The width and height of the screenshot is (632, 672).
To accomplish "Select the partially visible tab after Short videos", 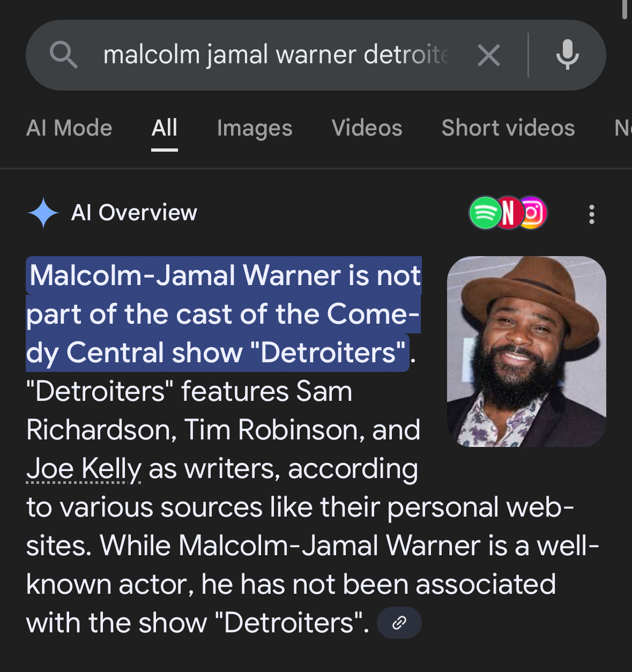I will click(x=622, y=128).
